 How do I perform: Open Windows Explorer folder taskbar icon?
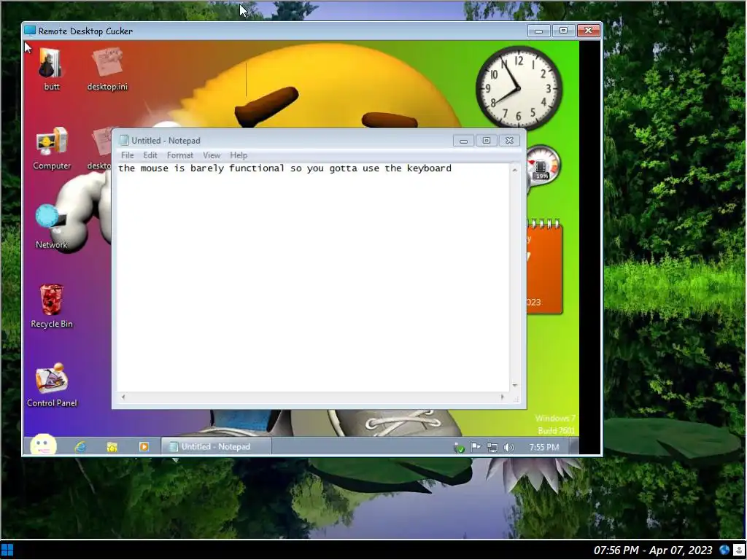point(112,447)
